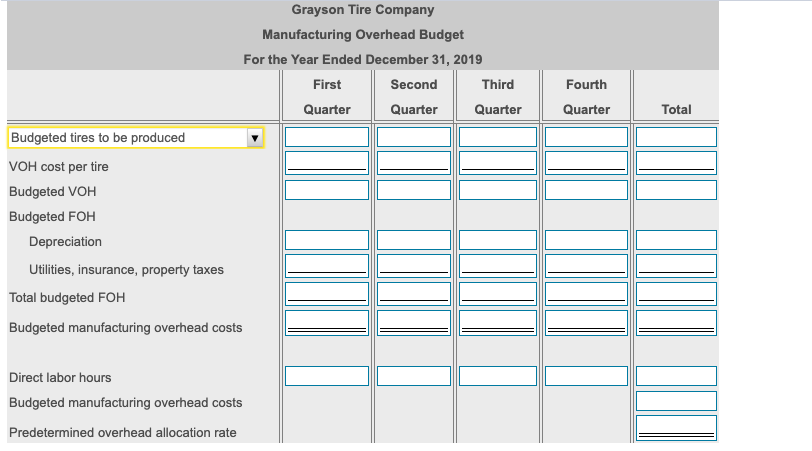Click Total Depreciation field
The width and height of the screenshot is (812, 451).
[676, 240]
